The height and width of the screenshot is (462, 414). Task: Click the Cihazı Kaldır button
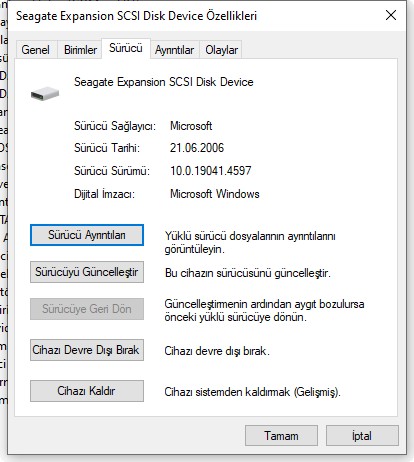pos(87,391)
